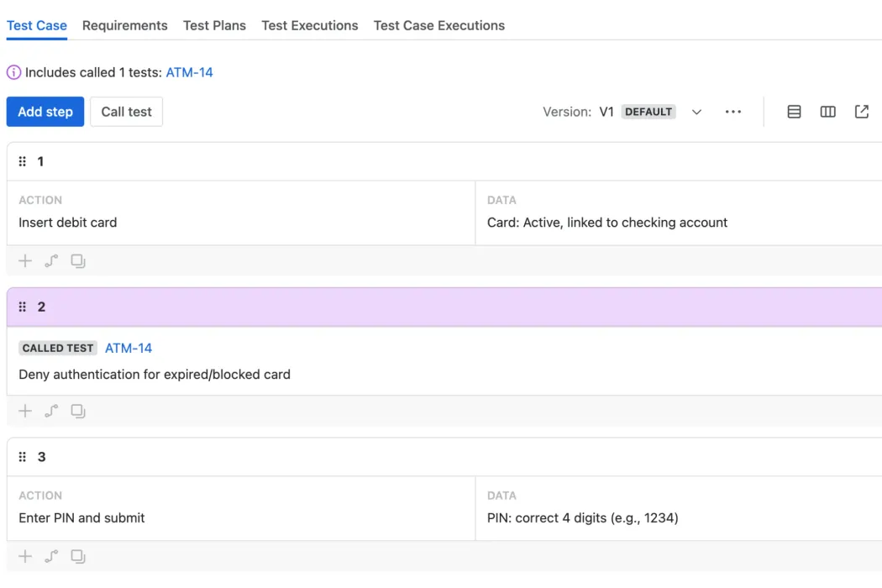Expand the Version V1 dropdown chevron
This screenshot has height=588, width=882.
click(696, 112)
